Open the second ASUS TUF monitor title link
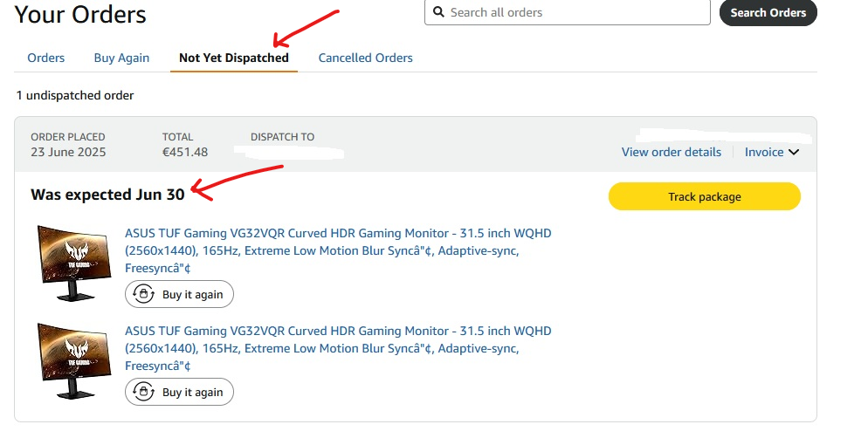868x438 pixels. coord(338,348)
